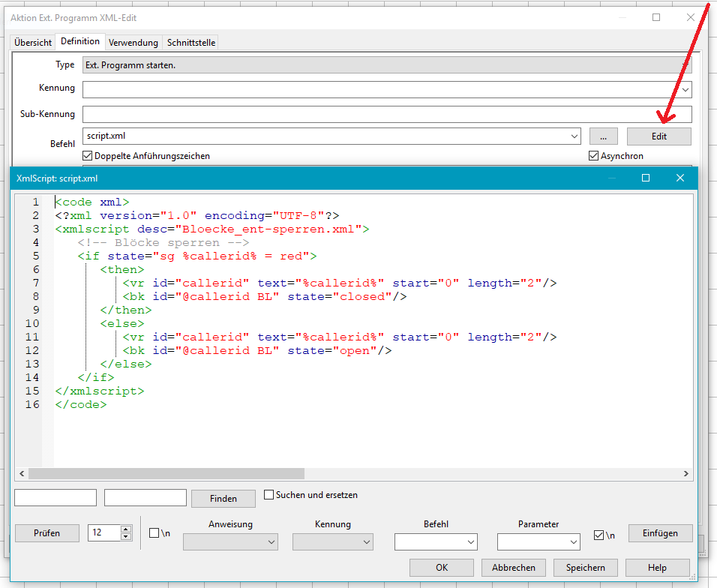
Task: Maximize the XmlScript editor window
Action: pyautogui.click(x=646, y=178)
